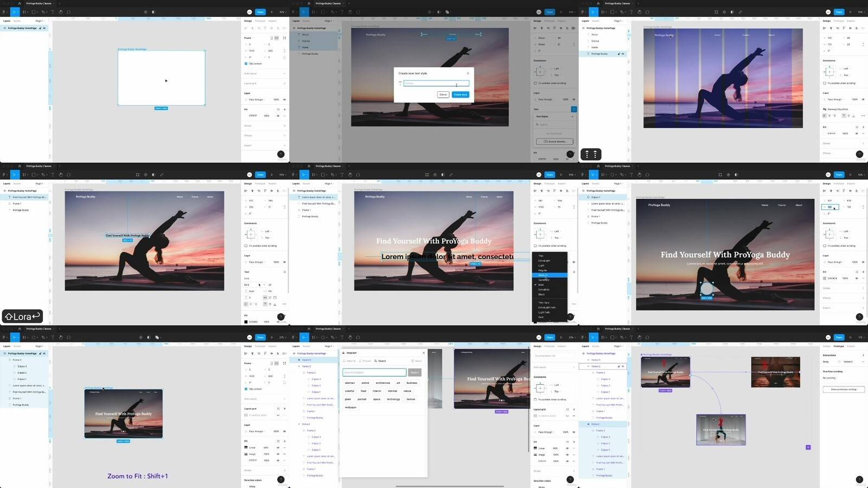Click text styles icon in text style dialog window
Image resolution: width=868 pixels, height=488 pixels.
[x=574, y=109]
